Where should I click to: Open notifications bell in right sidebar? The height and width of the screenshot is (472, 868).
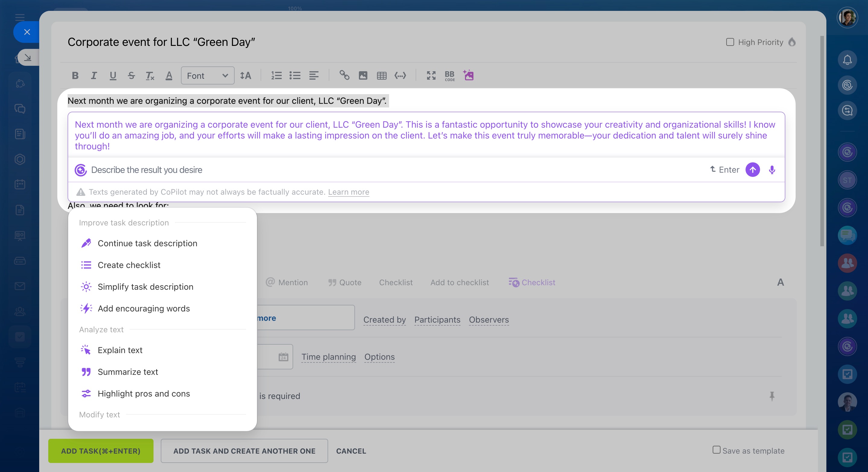847,60
